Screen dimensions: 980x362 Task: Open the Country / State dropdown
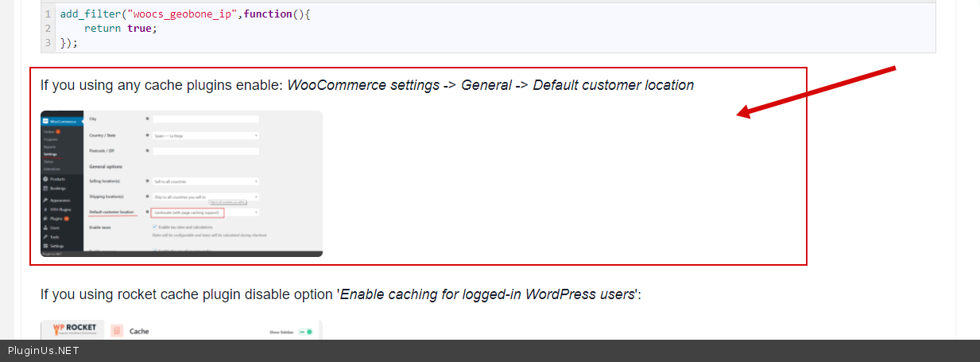[x=206, y=135]
